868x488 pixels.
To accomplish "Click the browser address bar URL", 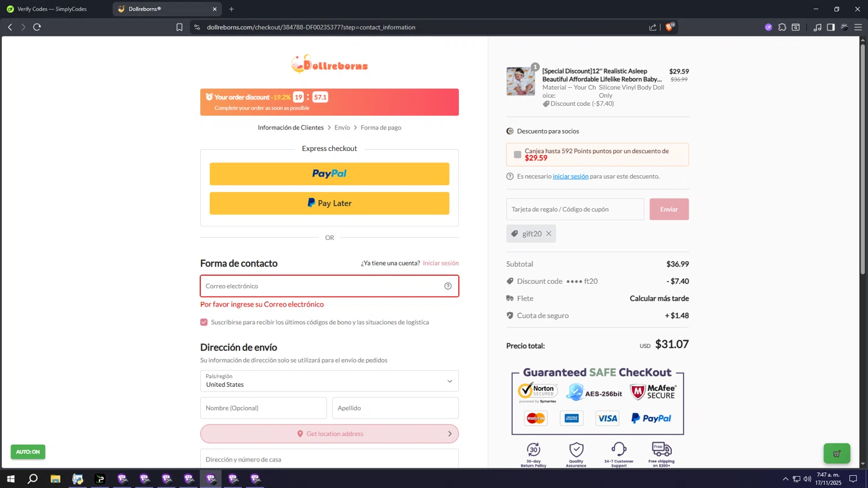I will (311, 27).
